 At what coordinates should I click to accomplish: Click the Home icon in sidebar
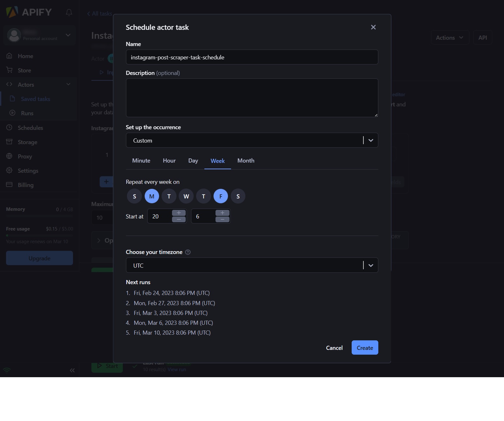pyautogui.click(x=10, y=56)
